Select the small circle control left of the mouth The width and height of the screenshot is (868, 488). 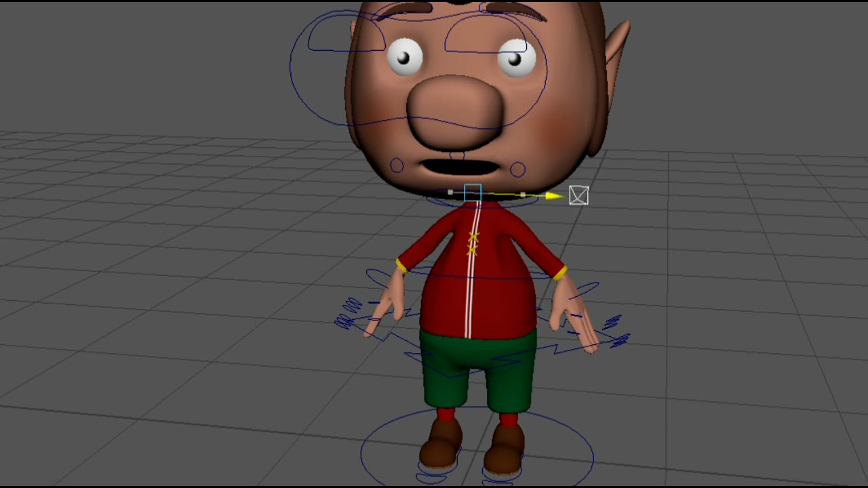click(397, 165)
